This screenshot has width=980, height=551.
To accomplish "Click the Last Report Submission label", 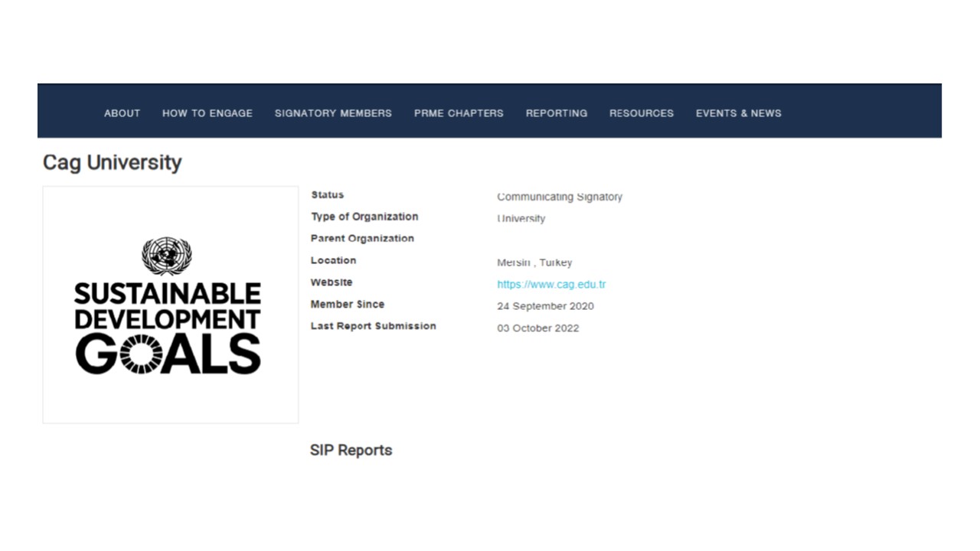I will coord(374,326).
